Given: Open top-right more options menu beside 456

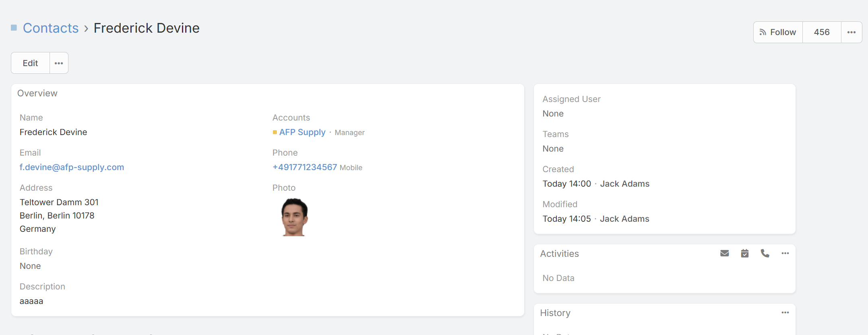Looking at the screenshot, I should tap(851, 32).
